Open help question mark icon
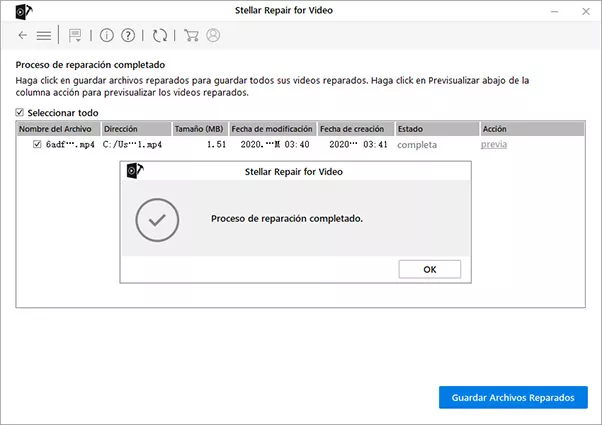Image resolution: width=602 pixels, height=425 pixels. point(128,35)
